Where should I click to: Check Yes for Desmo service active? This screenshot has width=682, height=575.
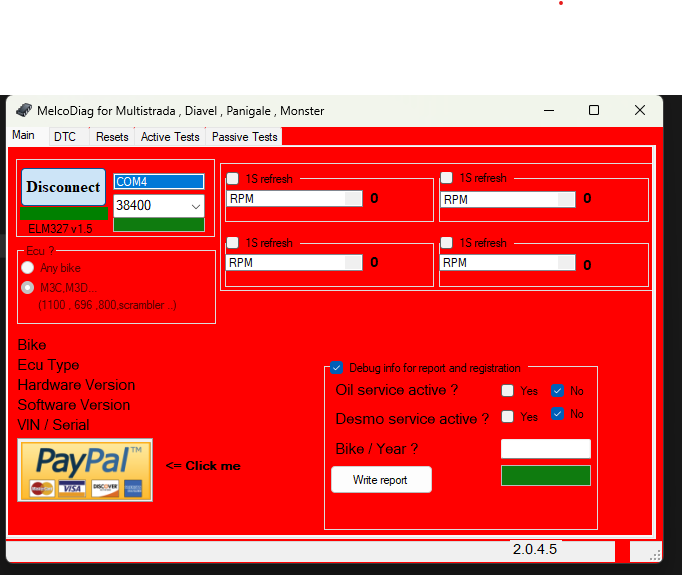click(x=507, y=417)
